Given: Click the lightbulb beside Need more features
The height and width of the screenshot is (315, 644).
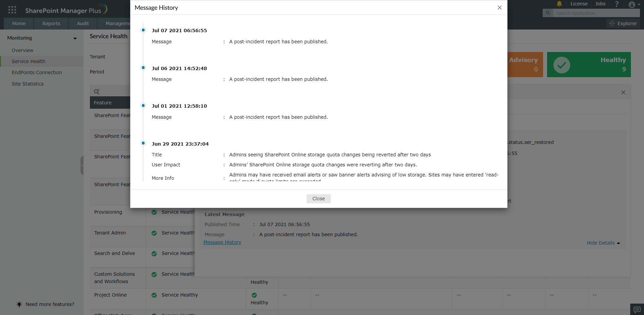Looking at the screenshot, I should click(x=19, y=304).
